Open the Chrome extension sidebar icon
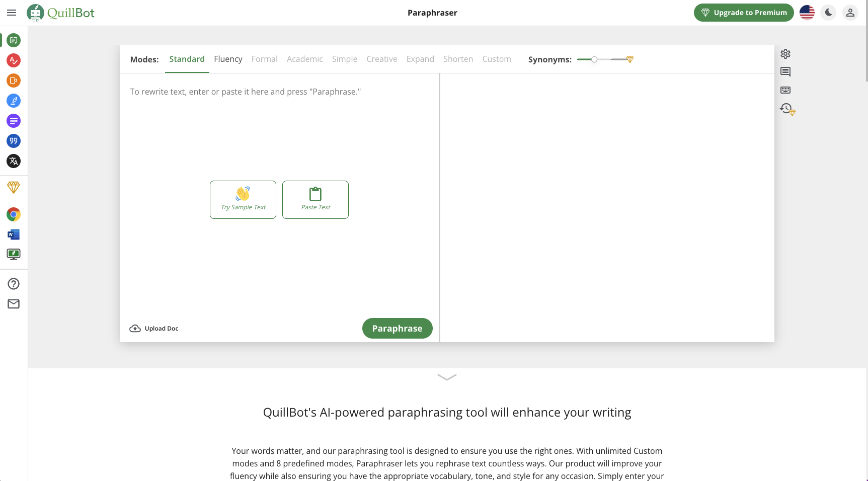The width and height of the screenshot is (868, 481). [x=14, y=214]
